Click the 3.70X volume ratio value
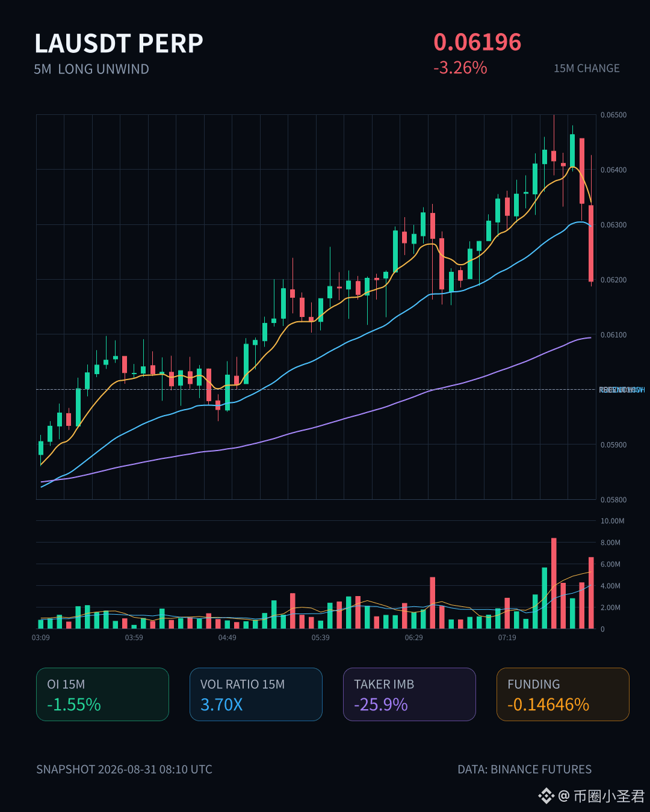650x812 pixels. [221, 704]
